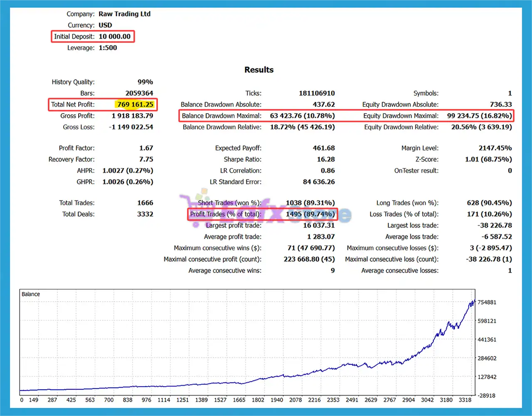Click the Results section heading
Screen dimensions: 532x416
[259, 69]
